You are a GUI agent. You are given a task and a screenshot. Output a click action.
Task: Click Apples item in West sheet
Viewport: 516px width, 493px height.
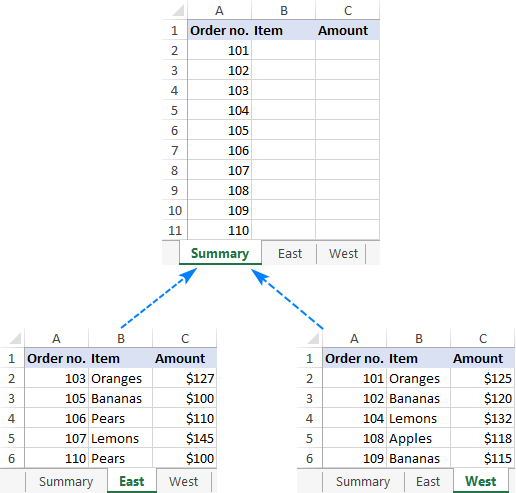[419, 438]
